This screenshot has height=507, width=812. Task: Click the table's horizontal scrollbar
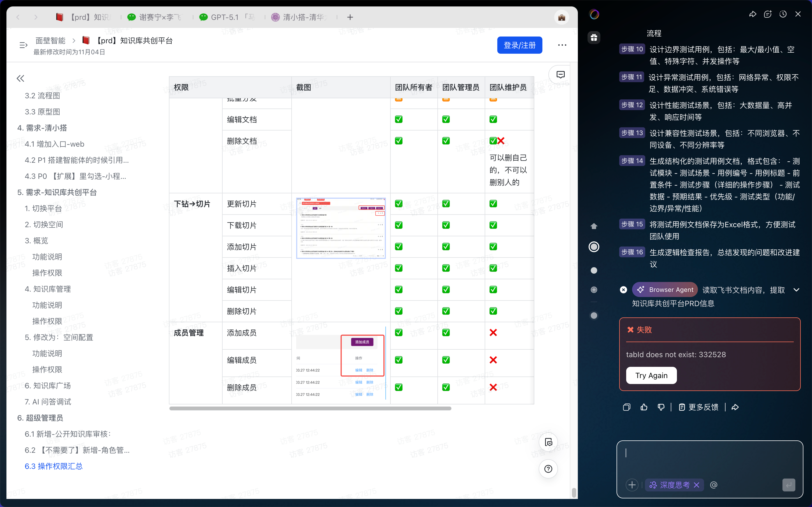tap(310, 408)
